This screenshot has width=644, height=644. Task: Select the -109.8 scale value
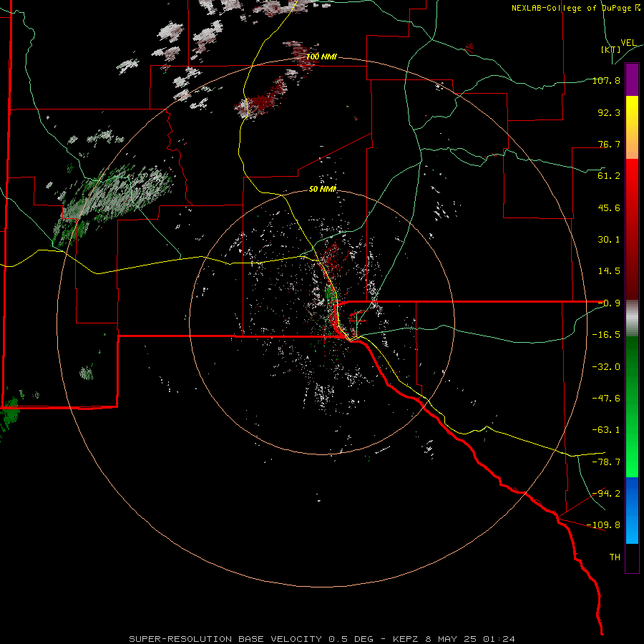(603, 525)
